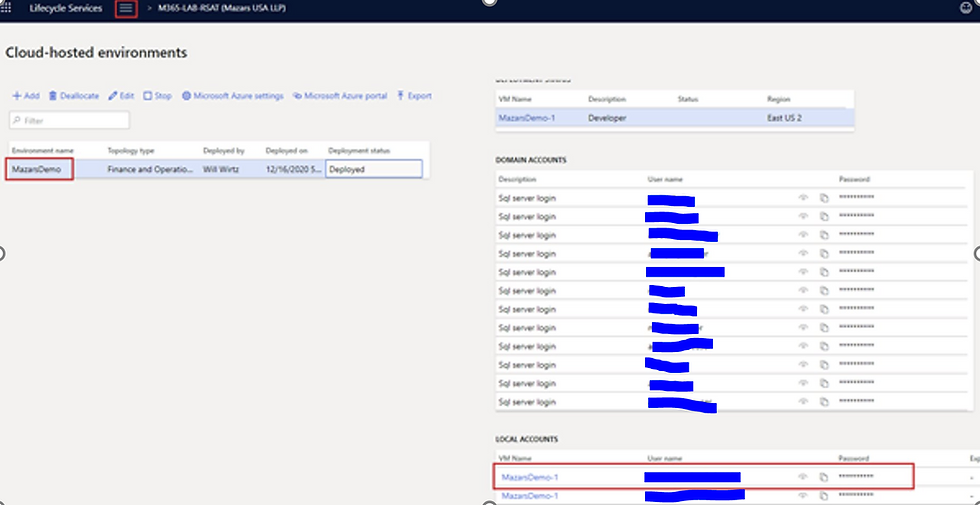Copy password of eleventh Sql server login

[824, 383]
